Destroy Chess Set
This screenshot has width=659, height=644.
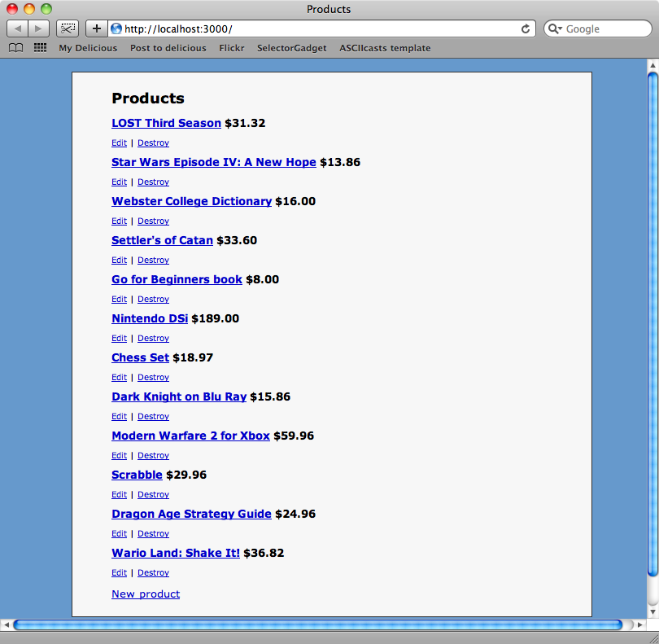(x=154, y=377)
